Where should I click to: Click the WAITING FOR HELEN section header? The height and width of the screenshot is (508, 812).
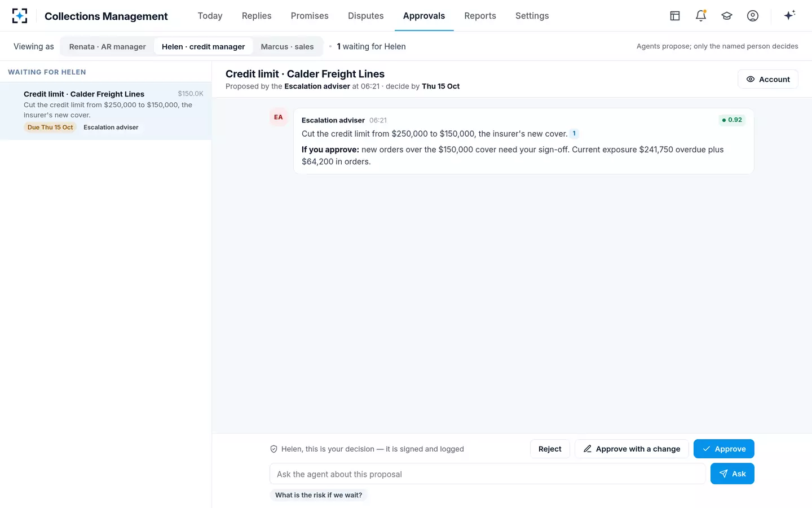47,72
